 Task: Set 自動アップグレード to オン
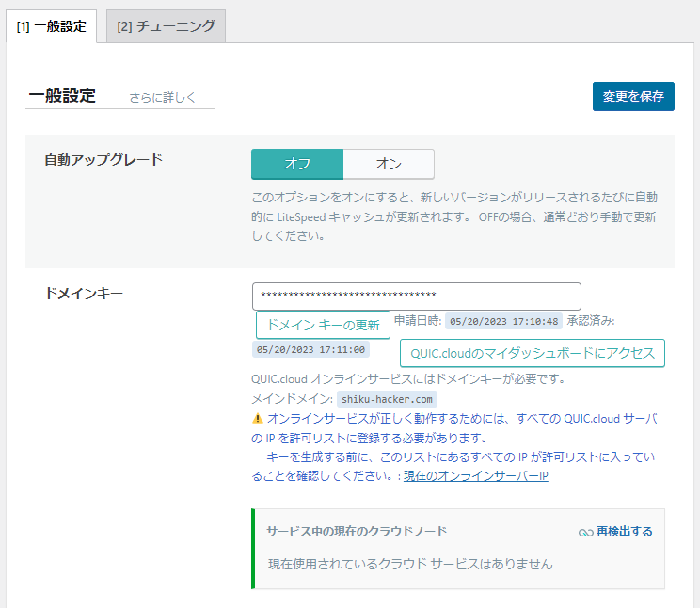pyautogui.click(x=389, y=164)
